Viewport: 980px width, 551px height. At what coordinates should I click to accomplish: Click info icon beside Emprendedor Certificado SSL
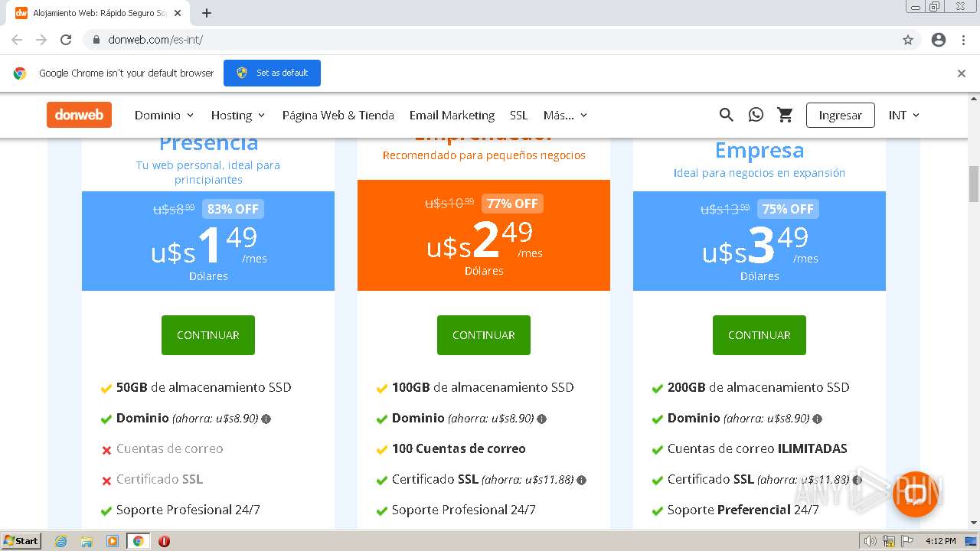582,480
